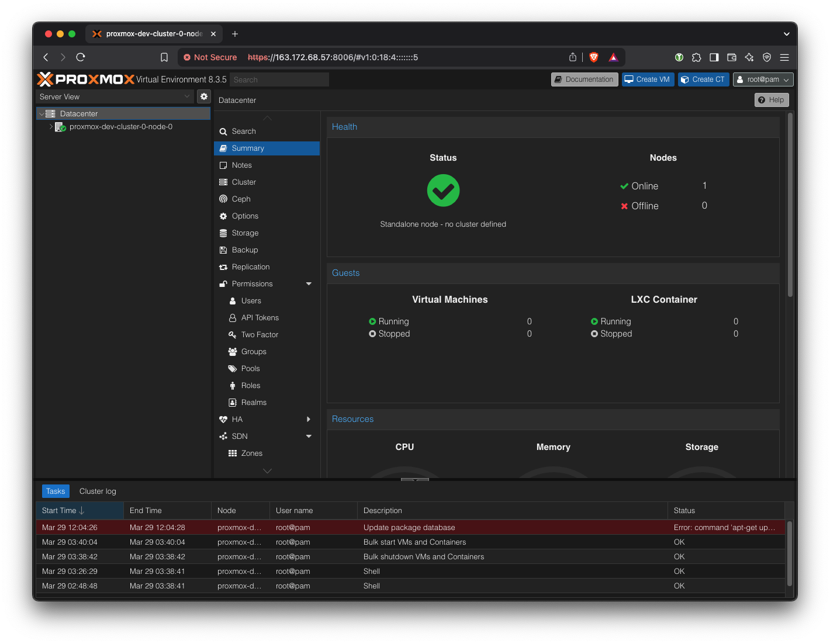830x644 pixels.
Task: Expand the proxmox-dev-cluster-0-node-0 tree node
Action: [x=51, y=127]
